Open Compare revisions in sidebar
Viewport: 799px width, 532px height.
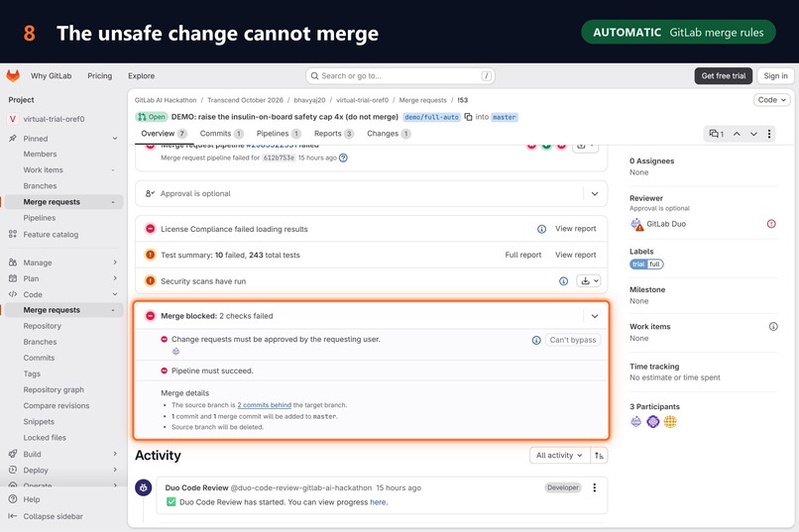[x=57, y=406]
